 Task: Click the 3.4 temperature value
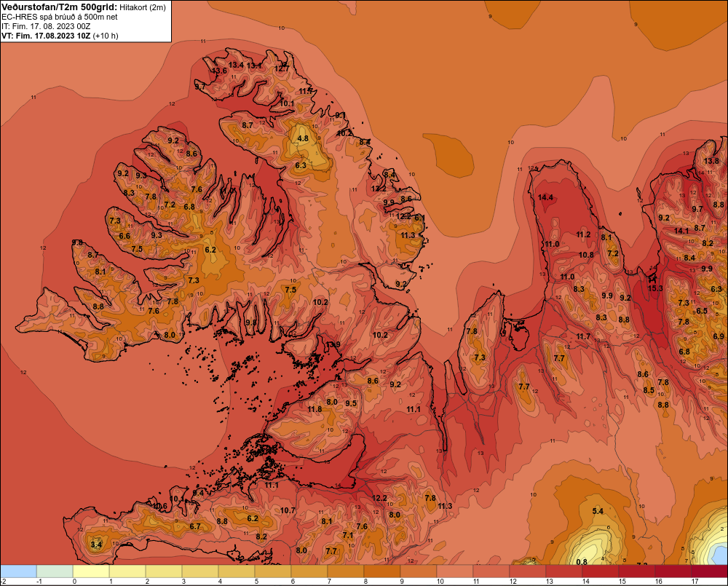(96, 545)
